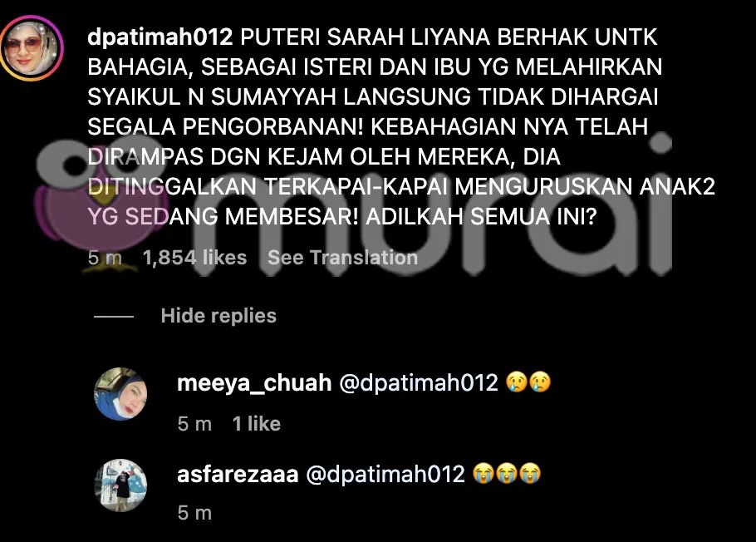Click the 5 m timestamp under meeya_chuah's reply
Image resolution: width=756 pixels, height=542 pixels.
pos(194,424)
